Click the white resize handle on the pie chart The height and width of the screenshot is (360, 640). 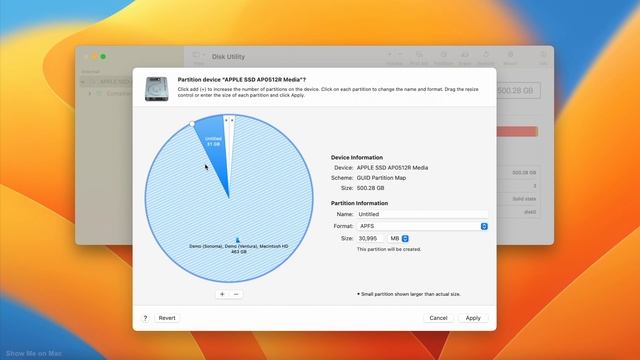192,123
